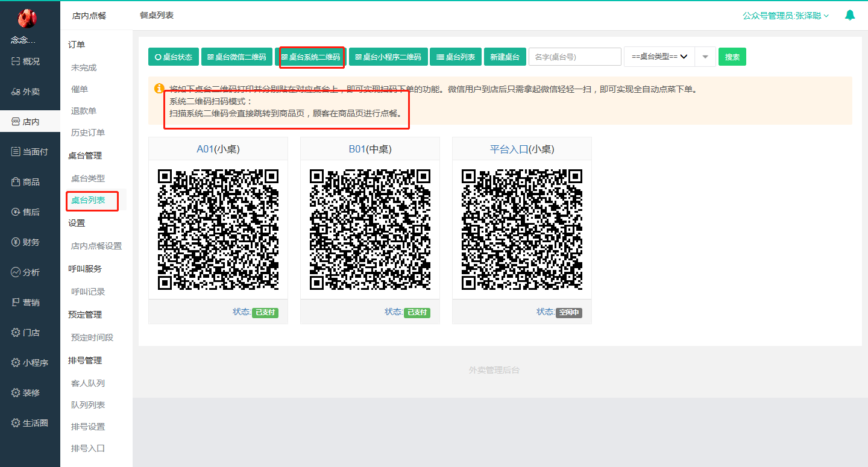The image size is (868, 467).
Task: Open the 外卖 takeout section
Action: click(x=26, y=92)
